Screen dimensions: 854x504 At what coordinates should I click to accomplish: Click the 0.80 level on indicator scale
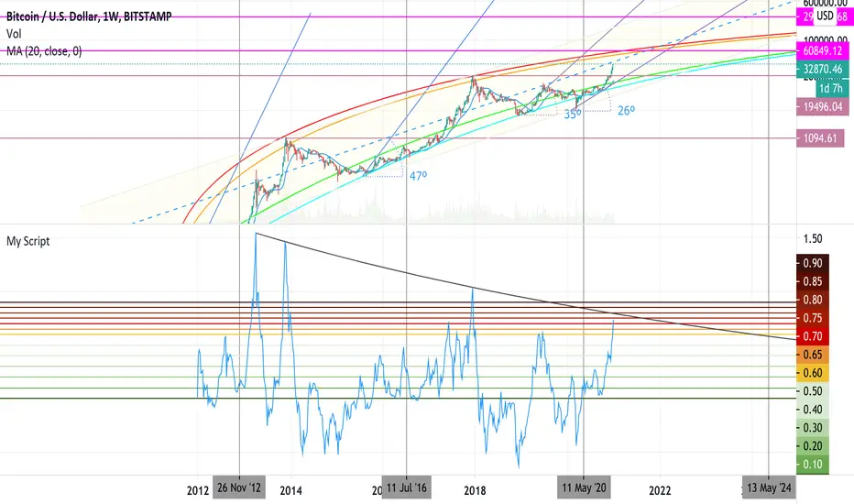coord(813,300)
